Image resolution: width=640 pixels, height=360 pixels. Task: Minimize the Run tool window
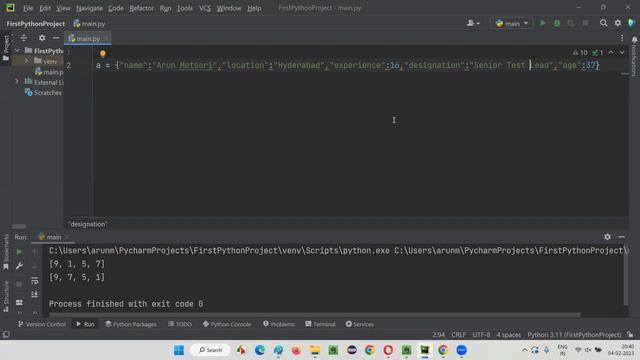[x=622, y=237]
